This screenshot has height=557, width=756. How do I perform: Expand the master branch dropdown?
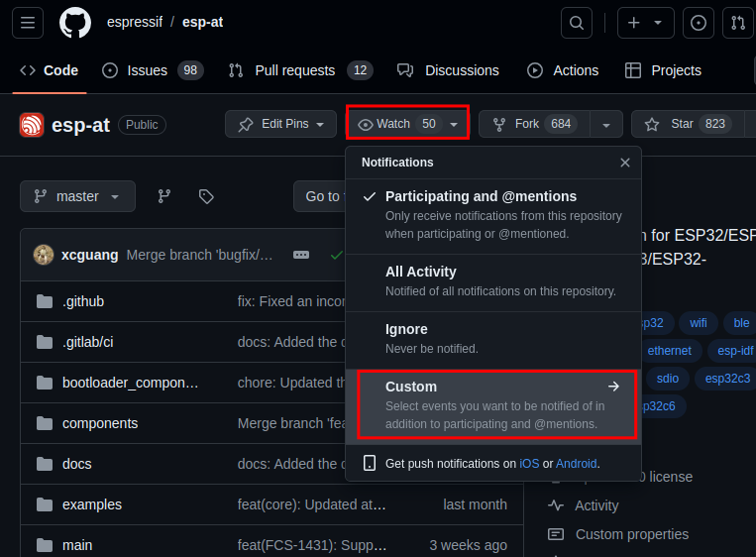coord(77,196)
